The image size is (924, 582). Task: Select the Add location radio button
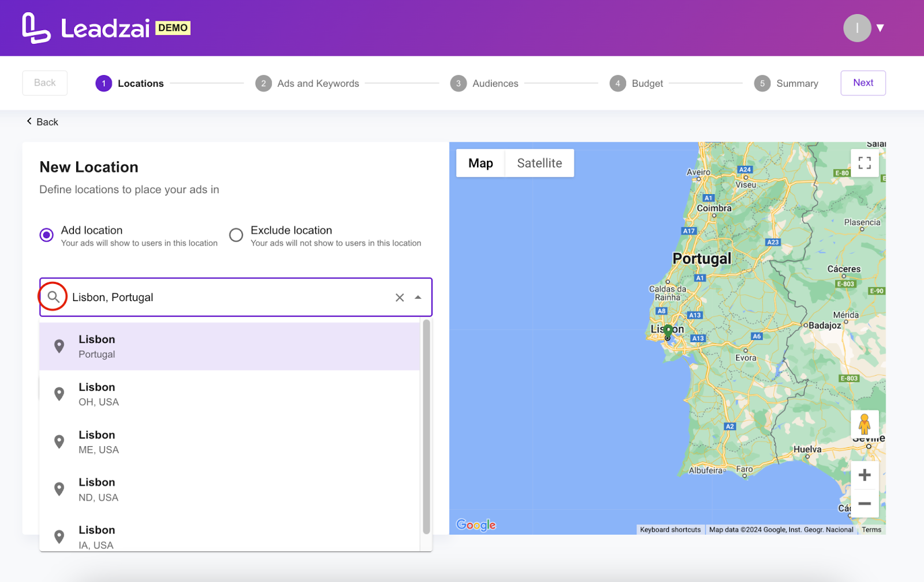click(x=46, y=235)
